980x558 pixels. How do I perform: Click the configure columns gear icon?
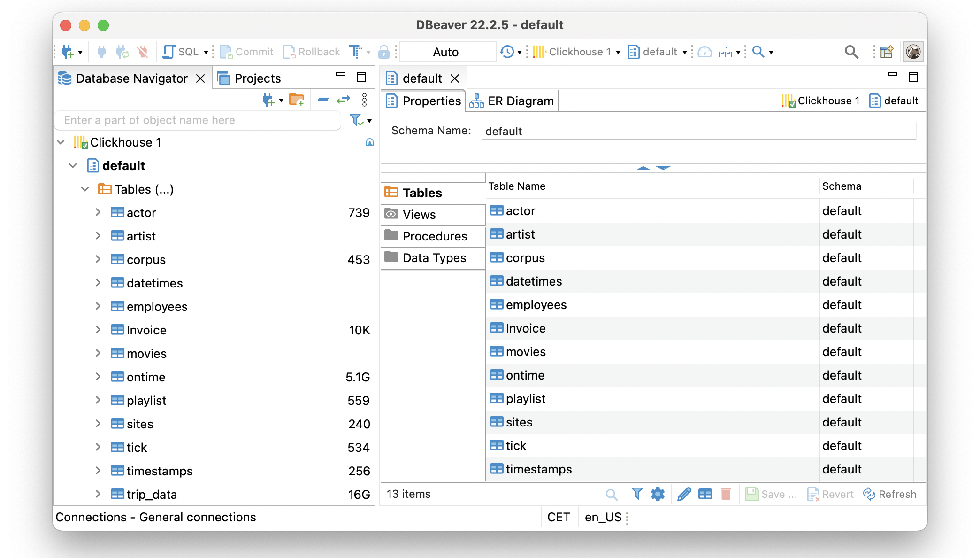[x=658, y=494]
